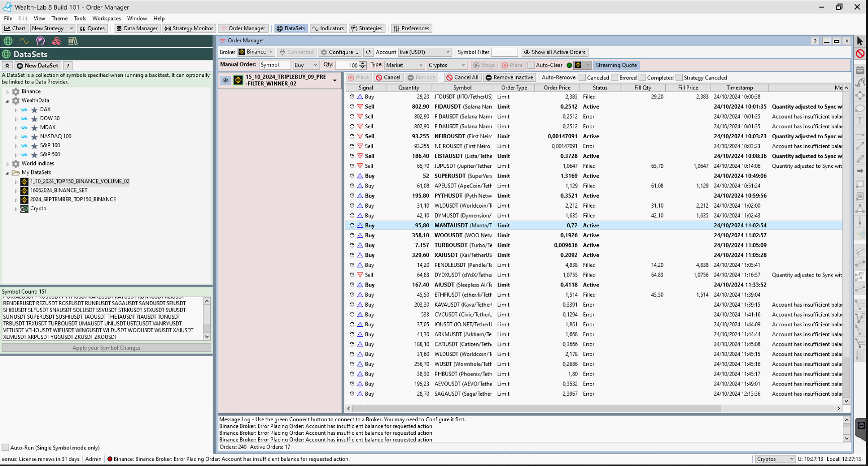Select the text note drawing tool
This screenshot has width=868, height=466.
(860, 197)
